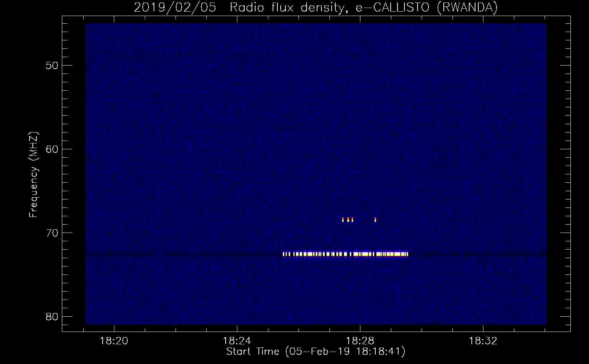589x364 pixels.
Task: Select the 'Frequency (MHZ)' axis label
Action: point(33,175)
